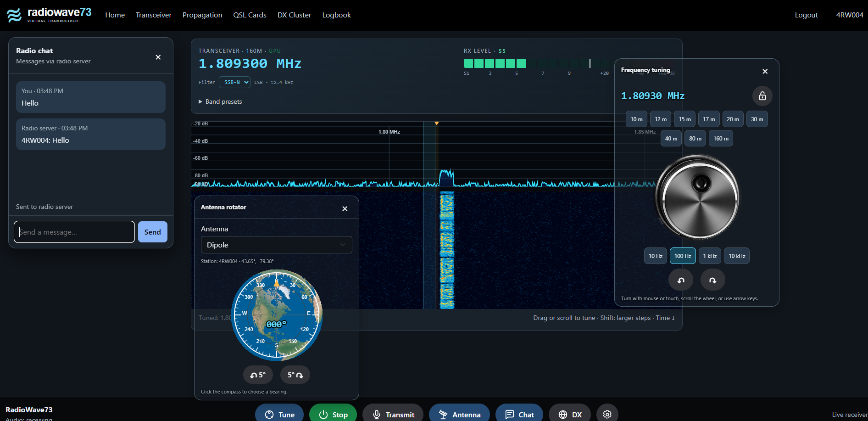
Task: Switch to the 17 m band
Action: tap(709, 119)
